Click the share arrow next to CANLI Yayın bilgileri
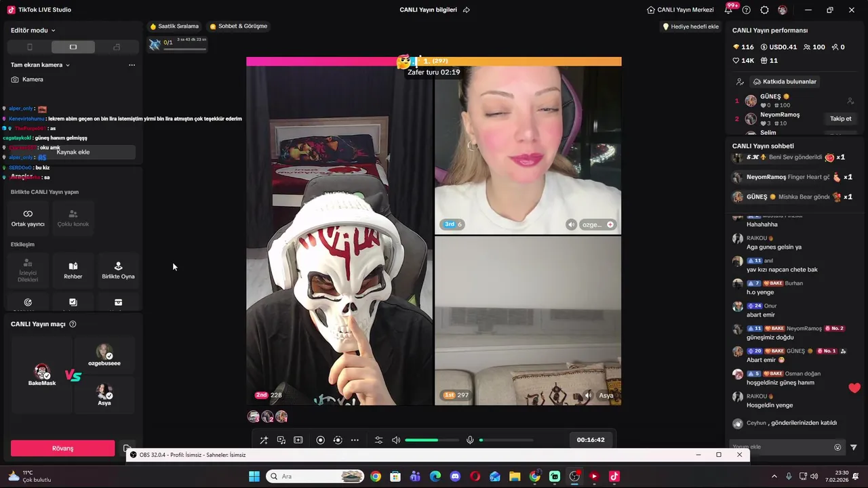Image resolution: width=868 pixels, height=488 pixels. coord(466,10)
